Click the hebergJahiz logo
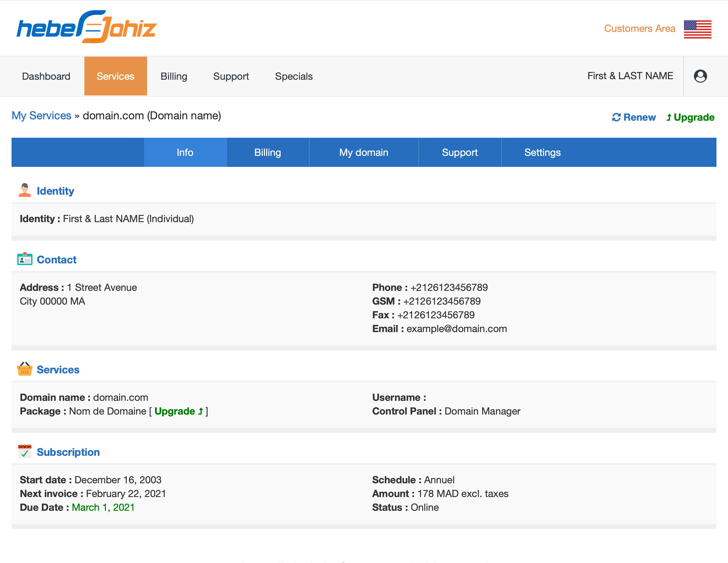 coord(87,27)
